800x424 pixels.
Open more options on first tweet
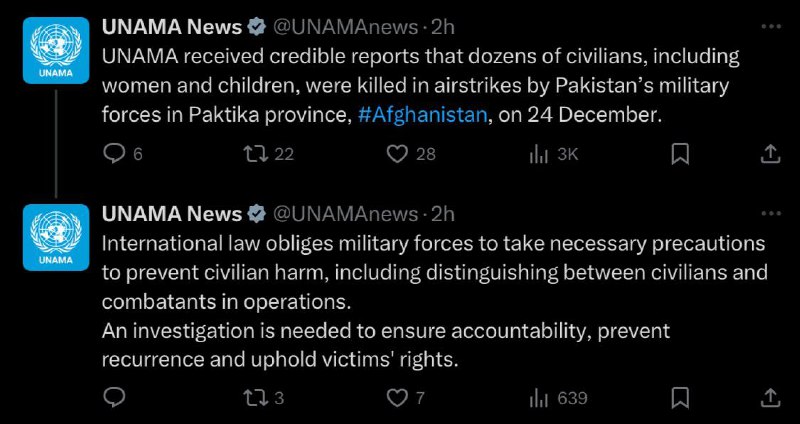(771, 27)
